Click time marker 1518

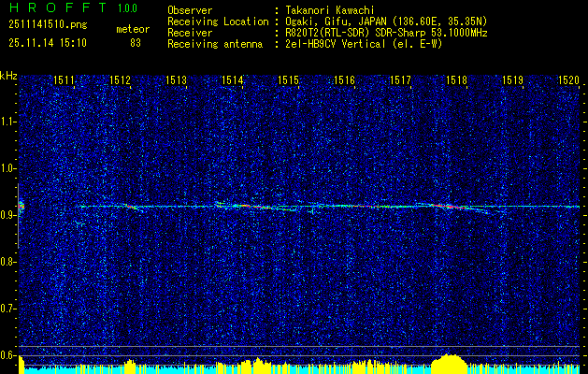coord(456,79)
